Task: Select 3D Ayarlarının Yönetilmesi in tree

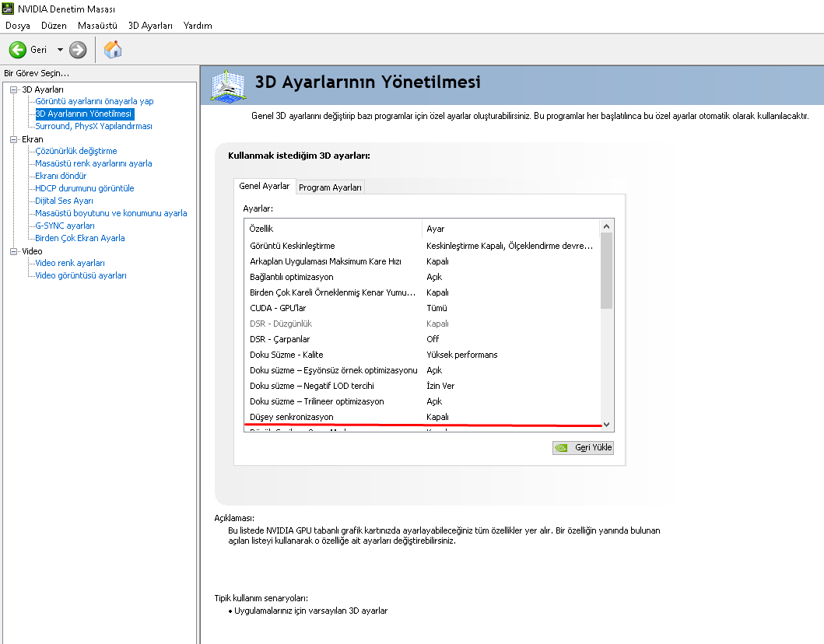Action: [83, 114]
